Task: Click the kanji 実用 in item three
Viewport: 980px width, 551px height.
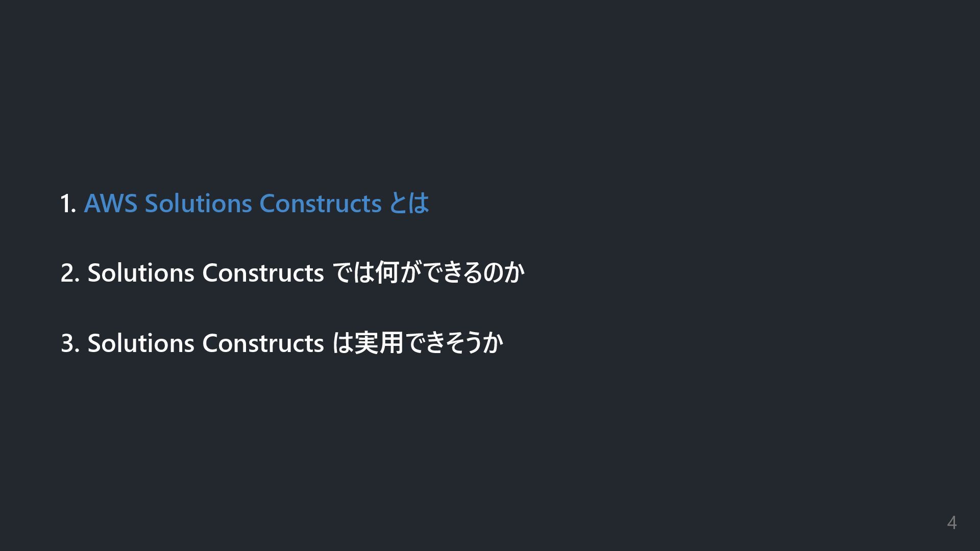Action: click(x=378, y=342)
